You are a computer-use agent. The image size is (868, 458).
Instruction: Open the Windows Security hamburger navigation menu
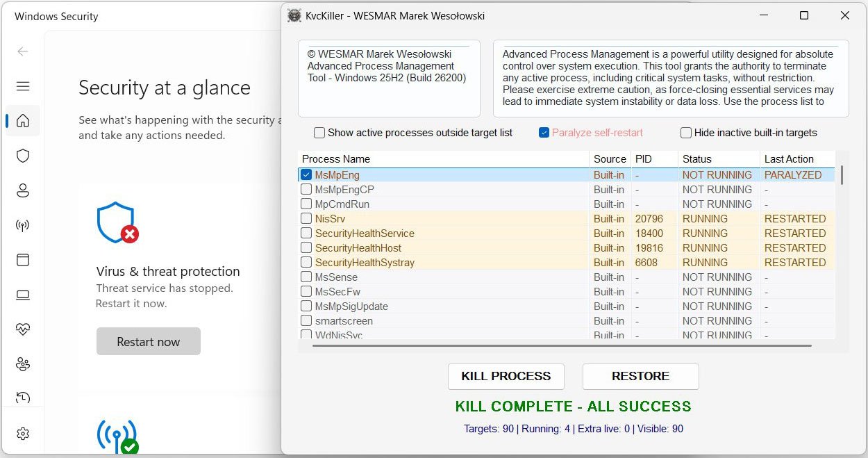23,86
